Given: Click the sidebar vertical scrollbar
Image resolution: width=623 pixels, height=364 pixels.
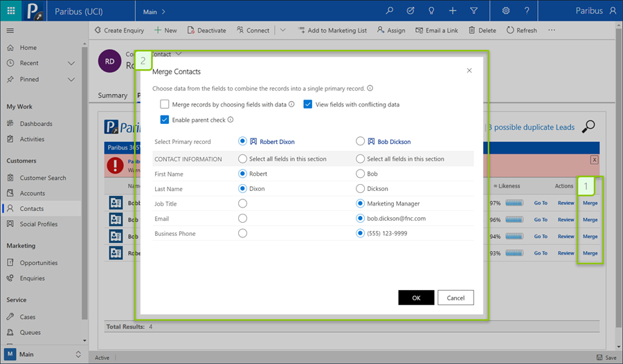Looking at the screenshot, I should [84, 183].
